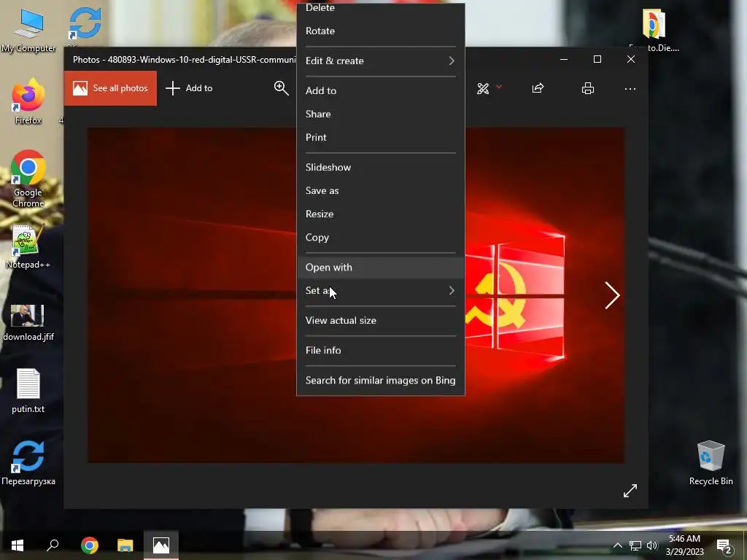This screenshot has width=747, height=560.
Task: Select the putin.txt desktop file
Action: pyautogui.click(x=28, y=391)
